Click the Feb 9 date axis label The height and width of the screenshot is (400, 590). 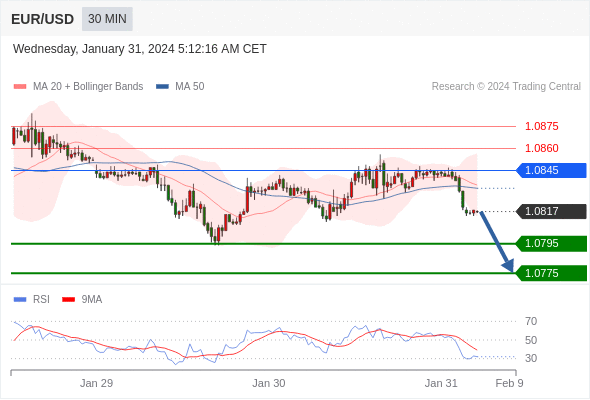click(509, 383)
